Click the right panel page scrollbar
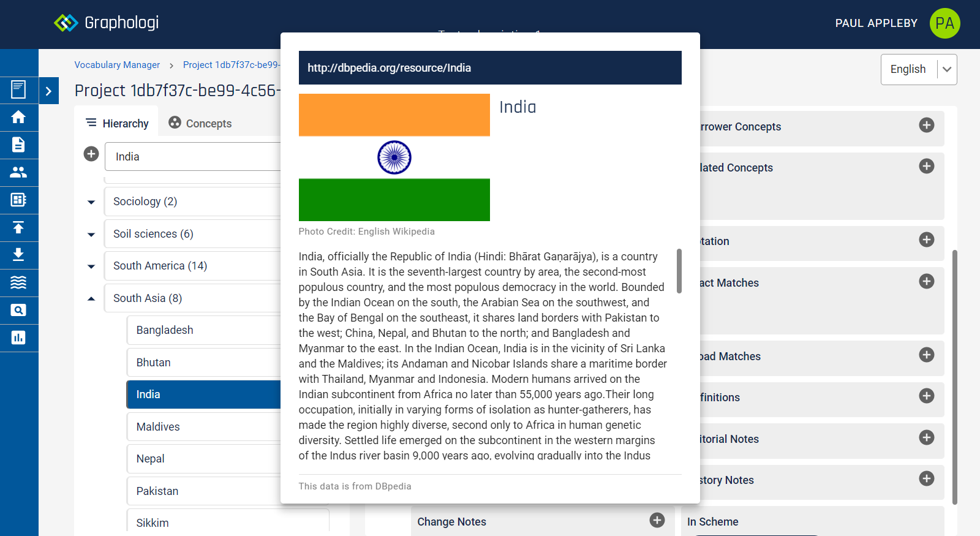 point(954,377)
